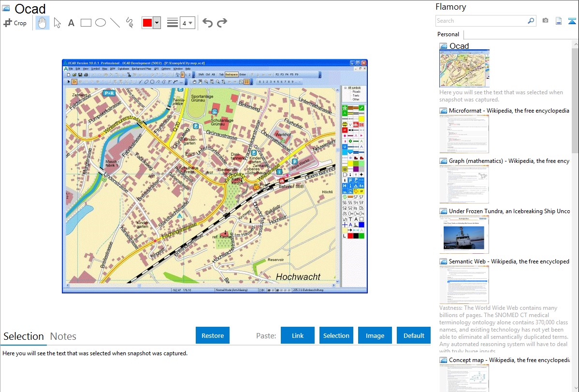The height and width of the screenshot is (392, 579).
Task: Switch to the Notes tab
Action: [63, 336]
